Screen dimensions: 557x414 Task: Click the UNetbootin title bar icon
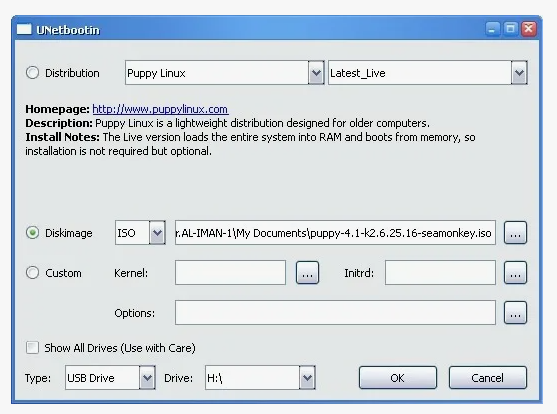[24, 29]
